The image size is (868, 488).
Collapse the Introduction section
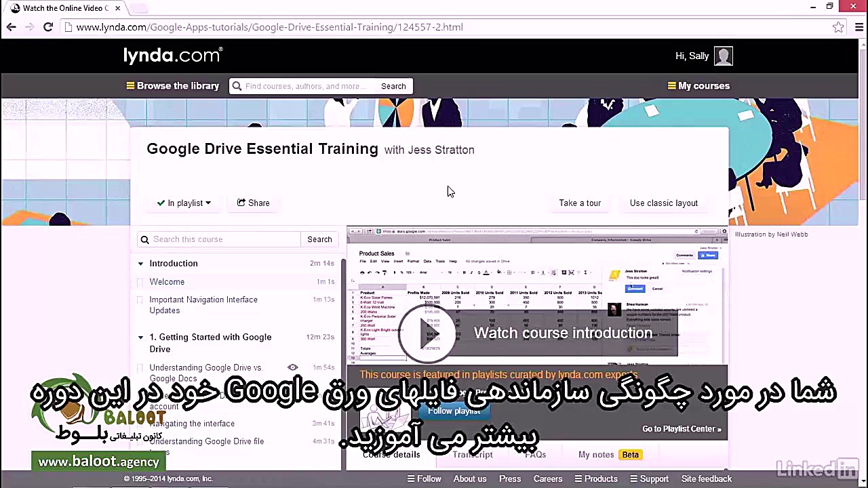[x=140, y=263]
